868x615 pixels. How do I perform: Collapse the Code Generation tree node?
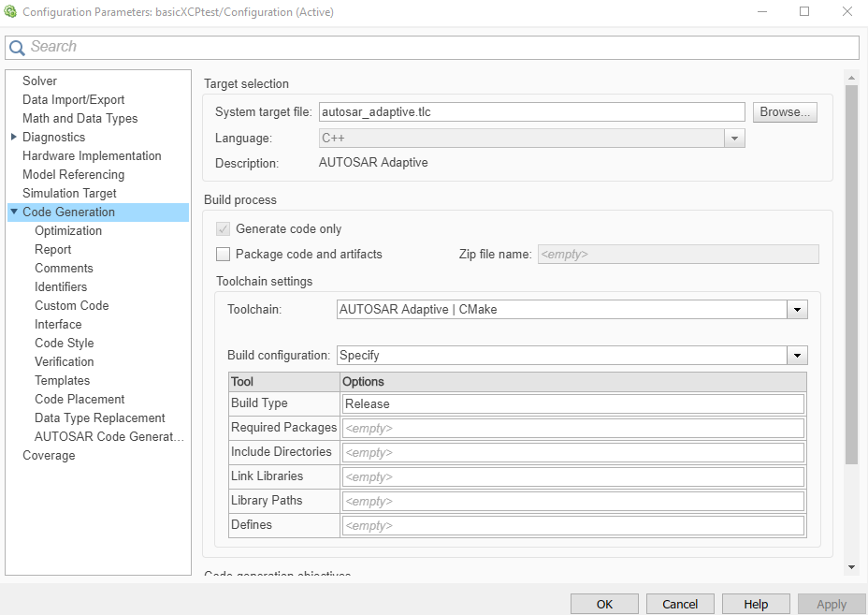[14, 212]
